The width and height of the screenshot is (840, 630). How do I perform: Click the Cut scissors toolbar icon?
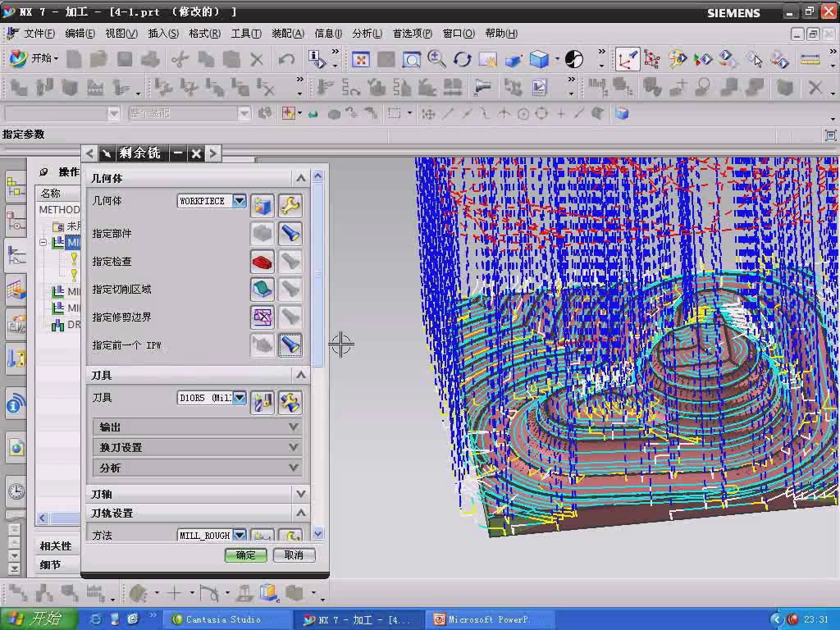click(180, 59)
